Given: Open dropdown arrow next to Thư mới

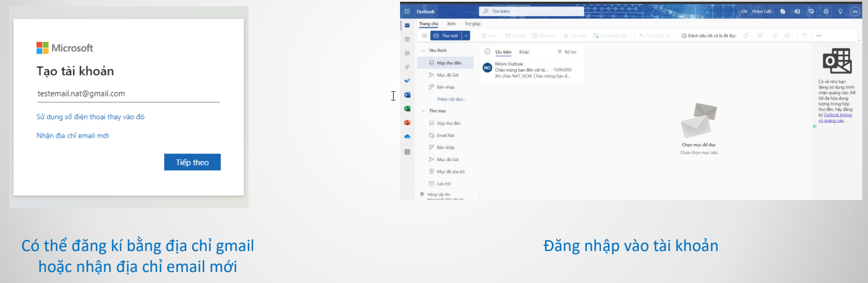Looking at the screenshot, I should tap(466, 35).
